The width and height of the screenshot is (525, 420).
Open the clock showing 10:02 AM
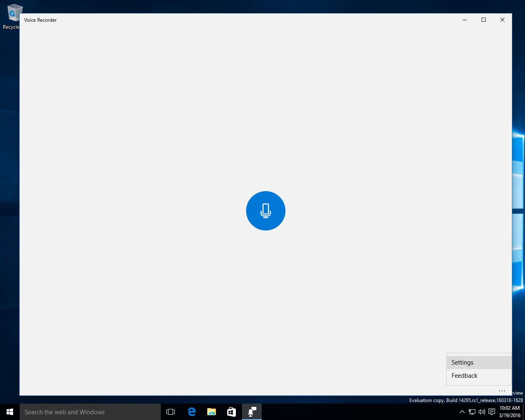tap(510, 412)
